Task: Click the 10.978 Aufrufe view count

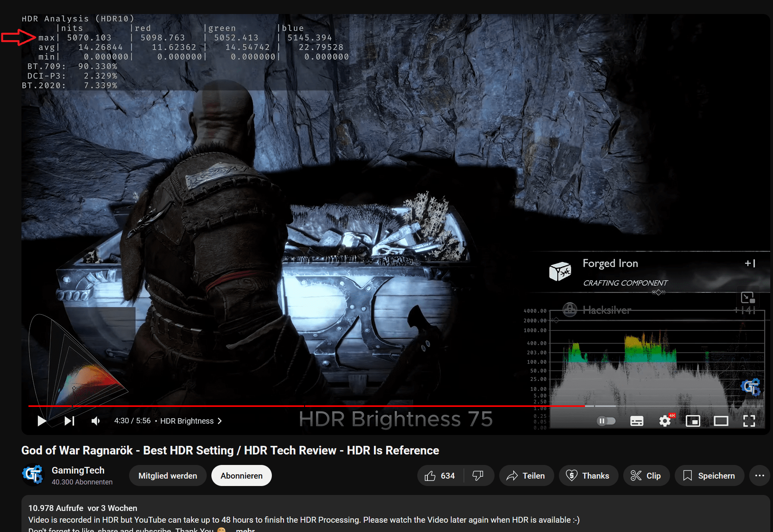Action: tap(56, 508)
